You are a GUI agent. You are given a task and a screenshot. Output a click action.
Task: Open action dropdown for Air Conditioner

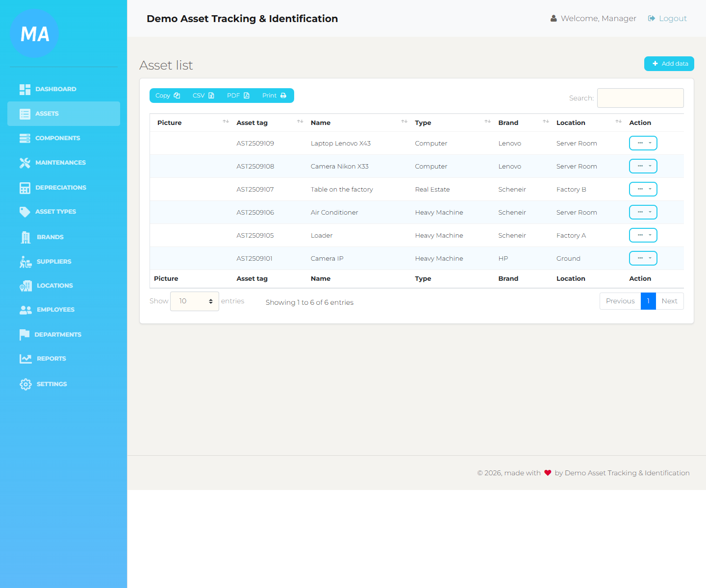coord(643,212)
